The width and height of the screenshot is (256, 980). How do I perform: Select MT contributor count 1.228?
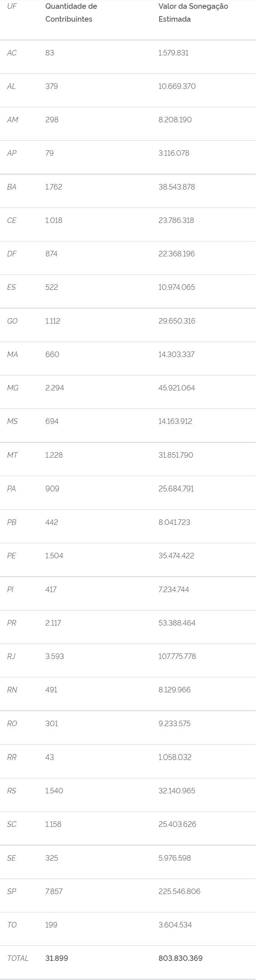click(x=54, y=455)
